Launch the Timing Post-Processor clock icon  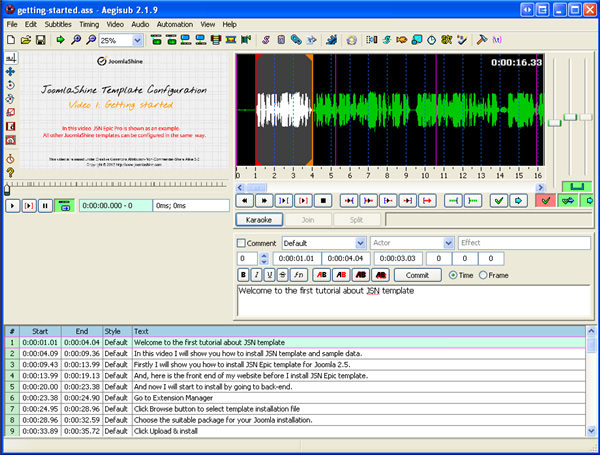[432, 40]
